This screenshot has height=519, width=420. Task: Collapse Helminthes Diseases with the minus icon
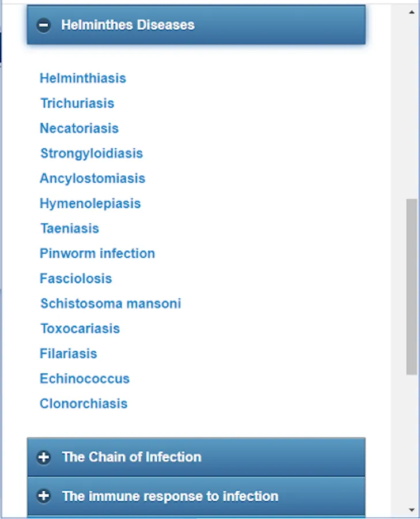click(x=44, y=25)
